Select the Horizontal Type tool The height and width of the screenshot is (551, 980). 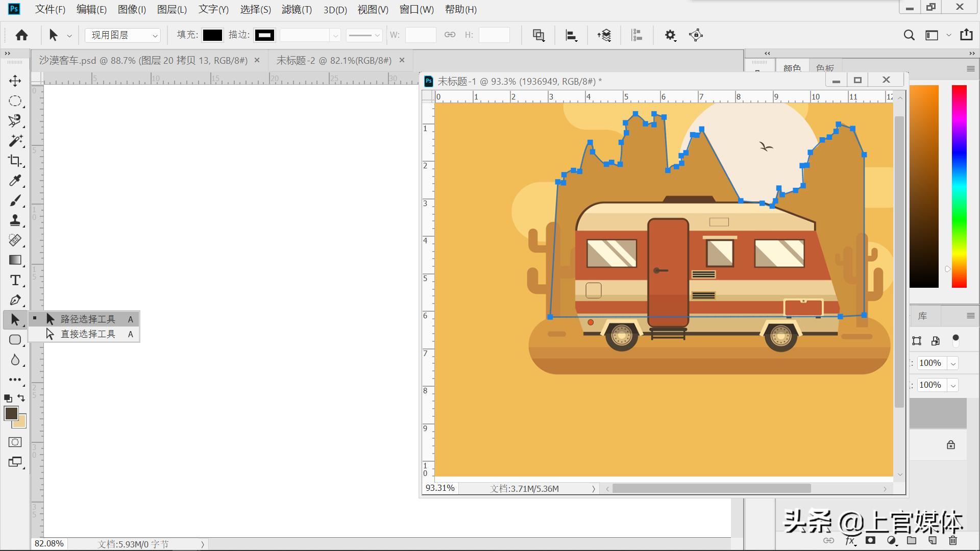point(15,280)
